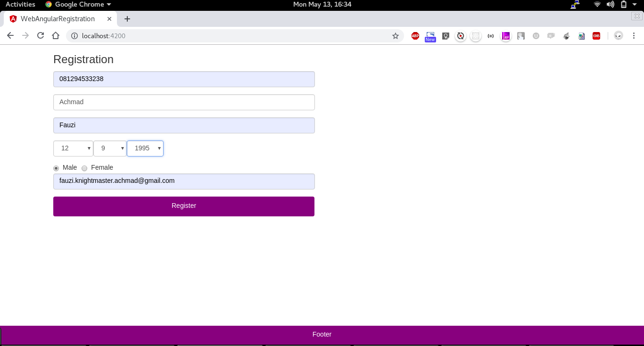This screenshot has height=346, width=644.
Task: Open the circular-arrows red dot extension
Action: point(461,36)
